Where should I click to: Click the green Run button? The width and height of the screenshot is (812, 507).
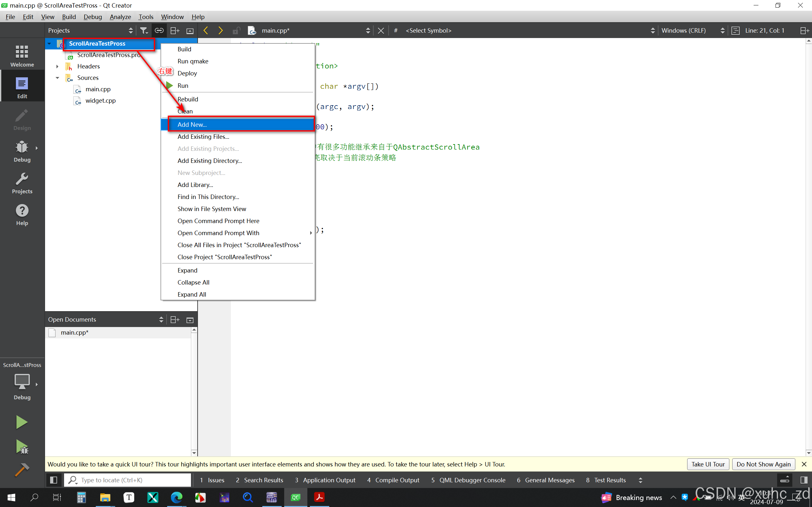[22, 422]
